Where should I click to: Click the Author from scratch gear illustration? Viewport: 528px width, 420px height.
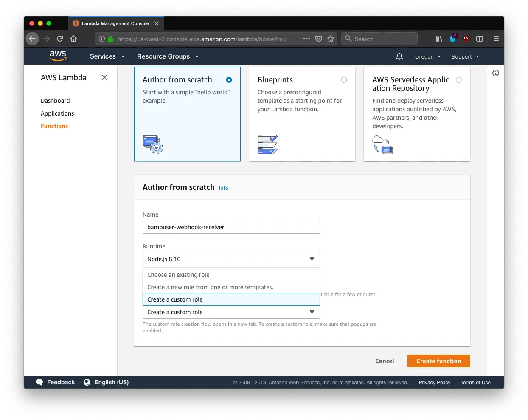(x=153, y=144)
